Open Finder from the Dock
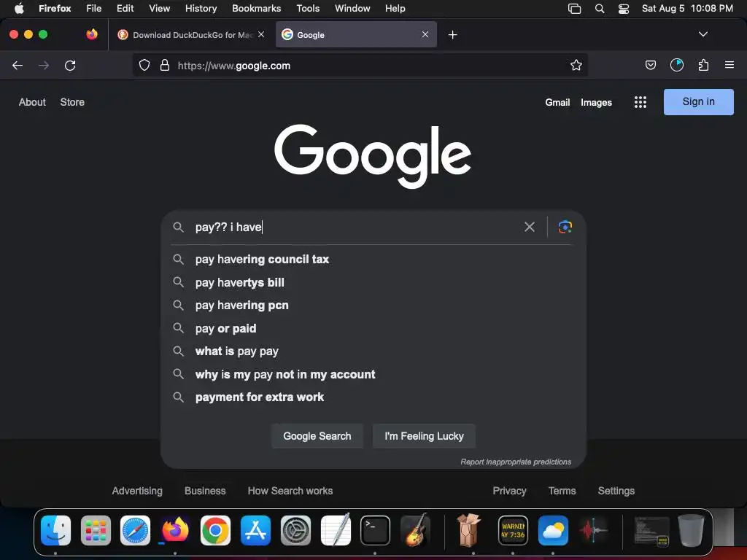The width and height of the screenshot is (747, 560). [55, 530]
